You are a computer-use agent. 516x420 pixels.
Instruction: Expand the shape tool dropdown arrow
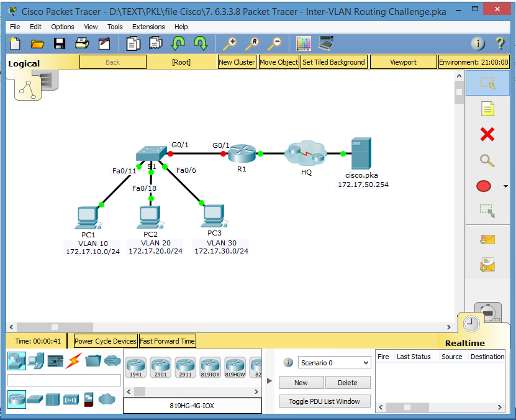coord(505,186)
